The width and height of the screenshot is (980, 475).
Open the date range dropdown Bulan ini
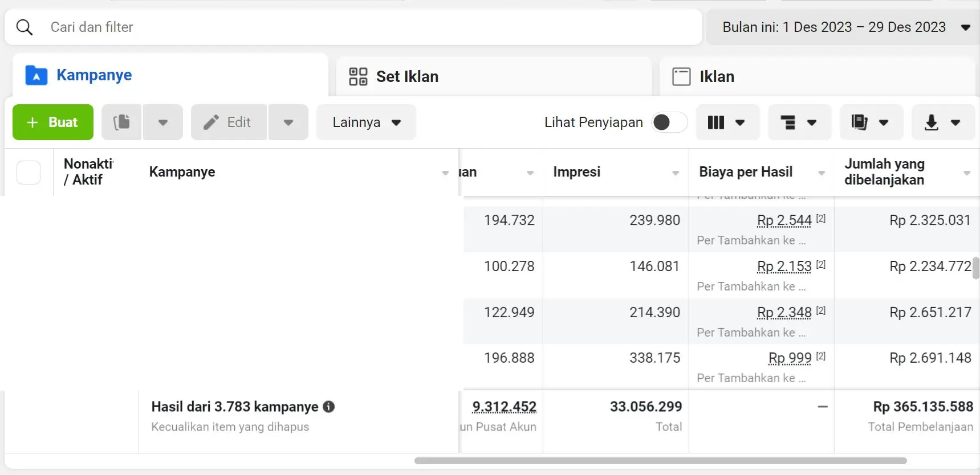point(843,27)
